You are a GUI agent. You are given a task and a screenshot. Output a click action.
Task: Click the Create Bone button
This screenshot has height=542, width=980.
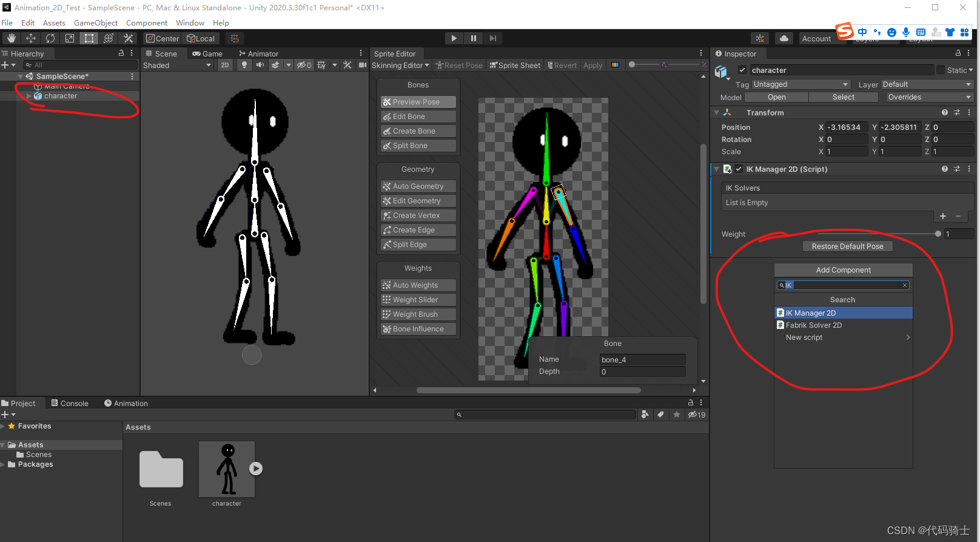[x=418, y=131]
